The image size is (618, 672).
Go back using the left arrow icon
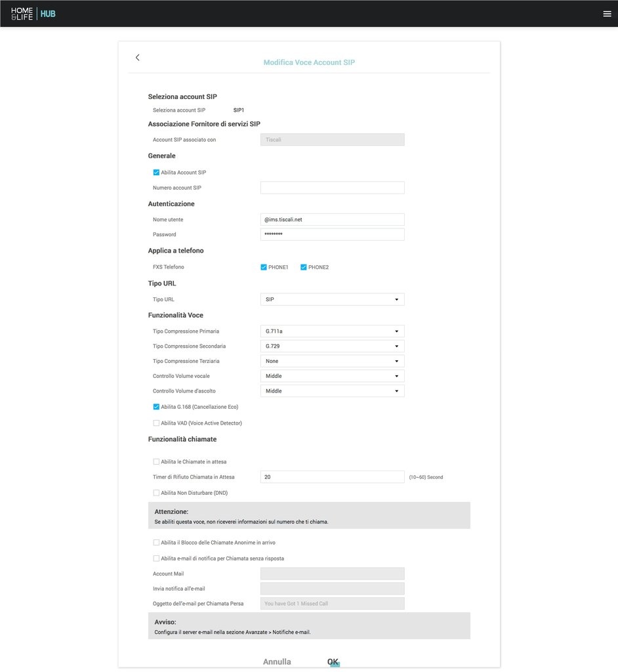click(x=138, y=58)
